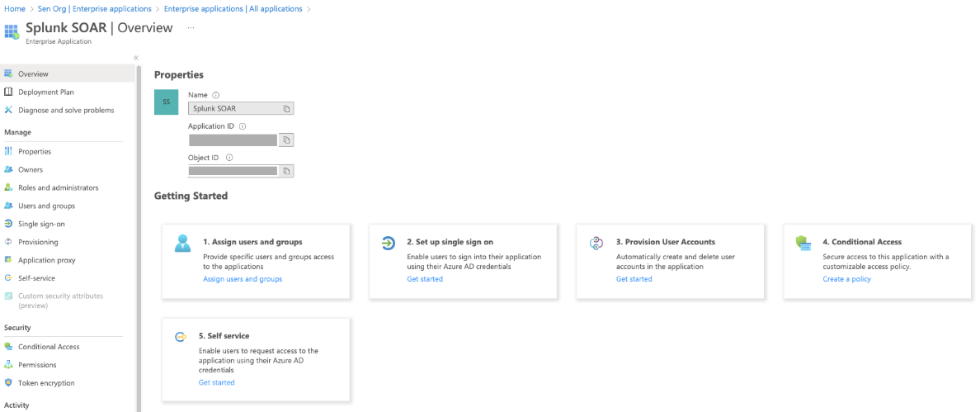The height and width of the screenshot is (412, 980).
Task: Click the Name info tooltip icon
Action: coord(216,95)
